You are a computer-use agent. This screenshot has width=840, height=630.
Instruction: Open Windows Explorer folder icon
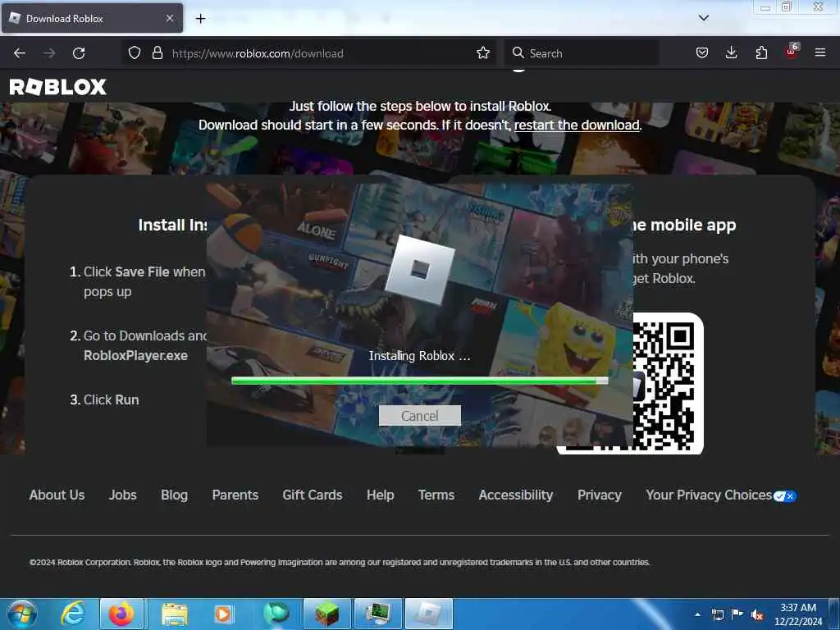pos(174,614)
